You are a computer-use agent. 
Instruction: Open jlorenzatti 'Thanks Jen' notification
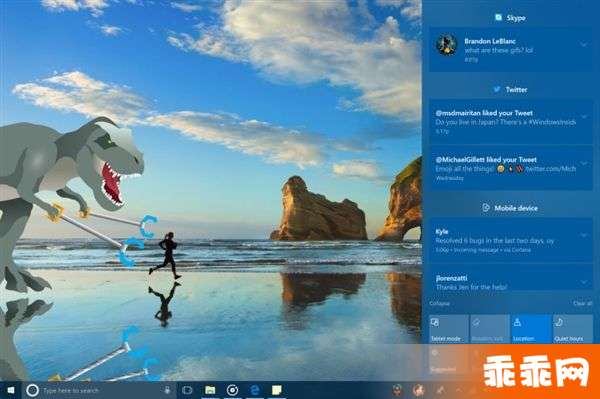(510, 278)
